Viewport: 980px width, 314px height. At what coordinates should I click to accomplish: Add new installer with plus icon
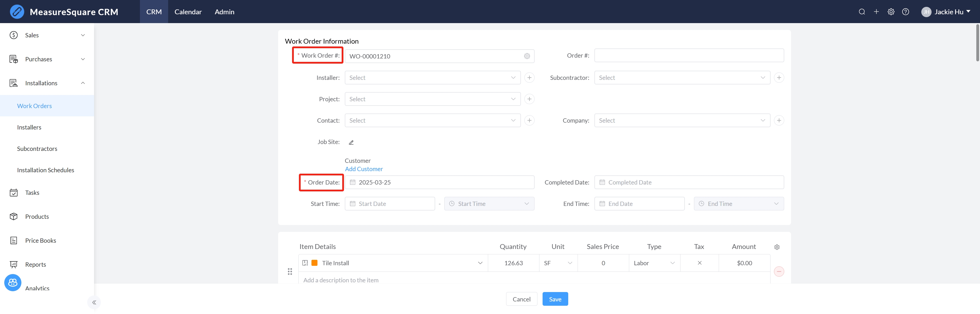click(529, 78)
